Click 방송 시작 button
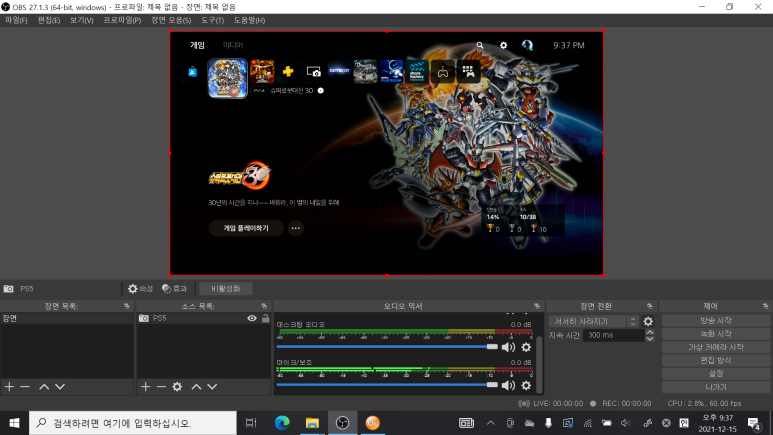Screen dimensions: 773x435 point(716,321)
